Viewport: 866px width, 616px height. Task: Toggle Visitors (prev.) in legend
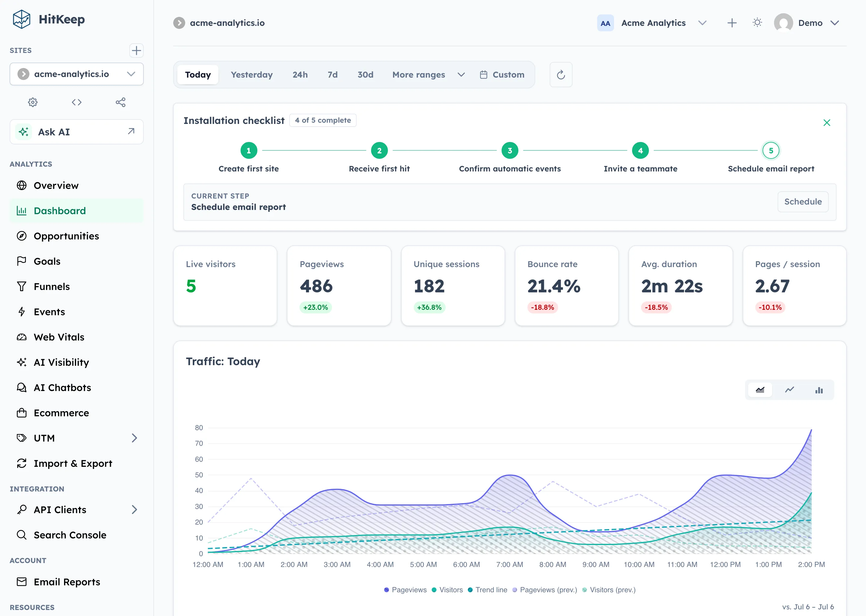609,590
